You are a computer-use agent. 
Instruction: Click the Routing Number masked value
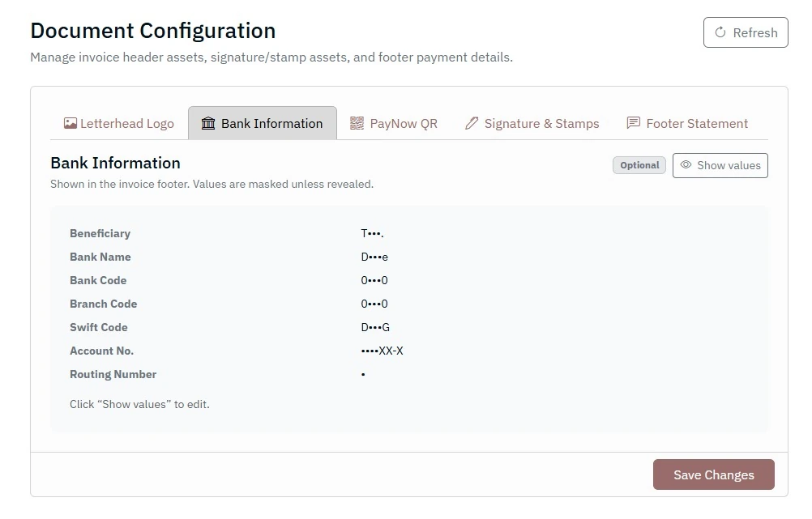point(363,375)
